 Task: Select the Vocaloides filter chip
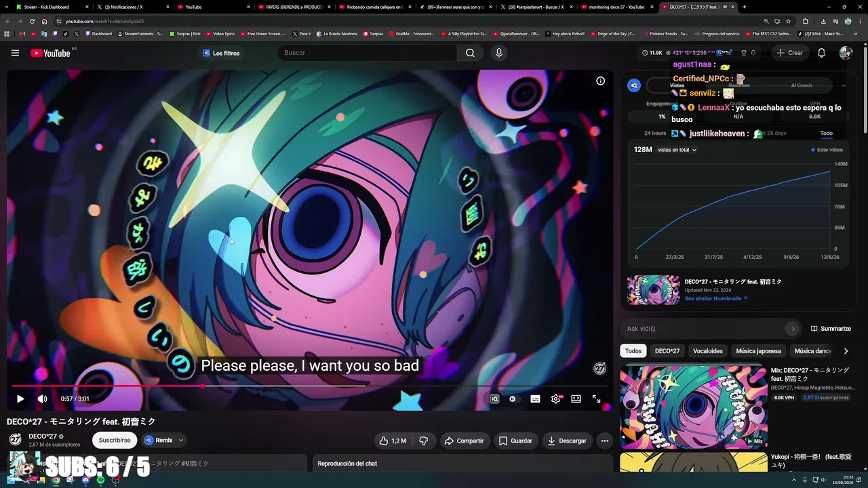tap(708, 351)
